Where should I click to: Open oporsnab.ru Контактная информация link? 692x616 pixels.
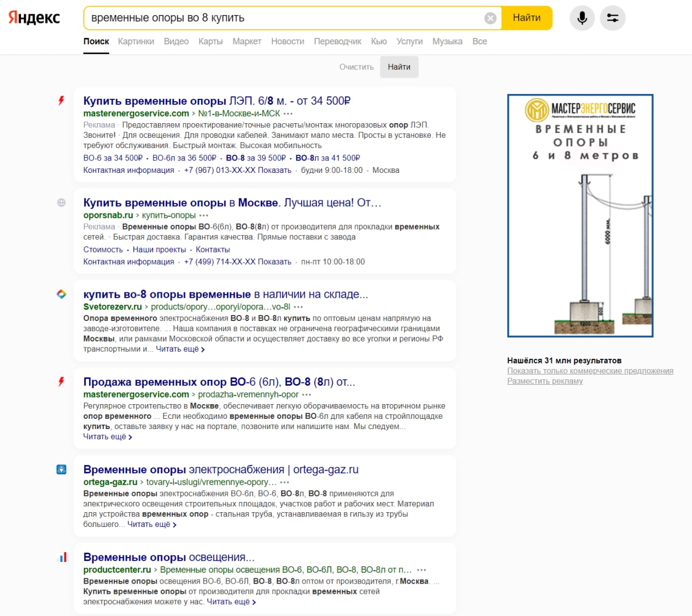pos(129,262)
